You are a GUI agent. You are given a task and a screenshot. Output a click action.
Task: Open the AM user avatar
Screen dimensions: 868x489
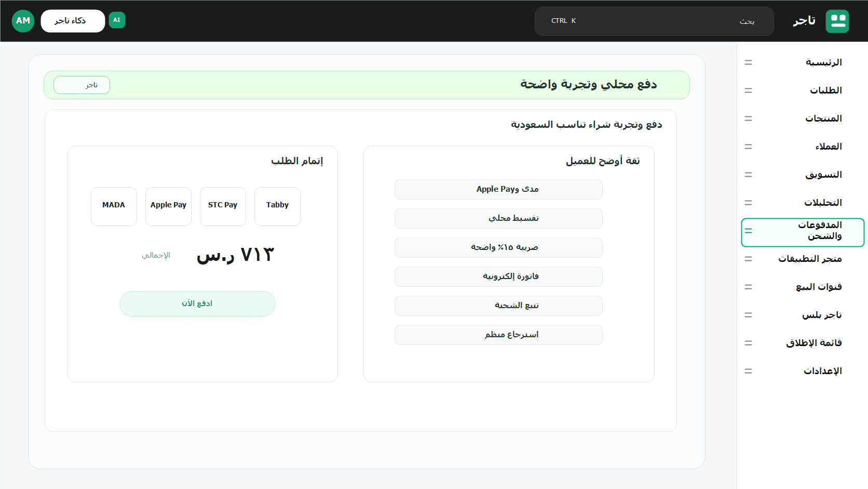[23, 21]
